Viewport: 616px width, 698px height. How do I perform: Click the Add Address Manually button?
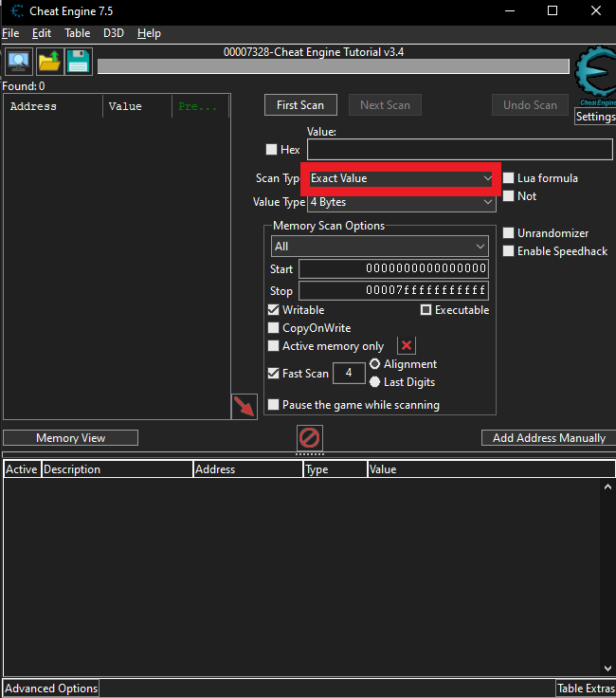tap(549, 438)
